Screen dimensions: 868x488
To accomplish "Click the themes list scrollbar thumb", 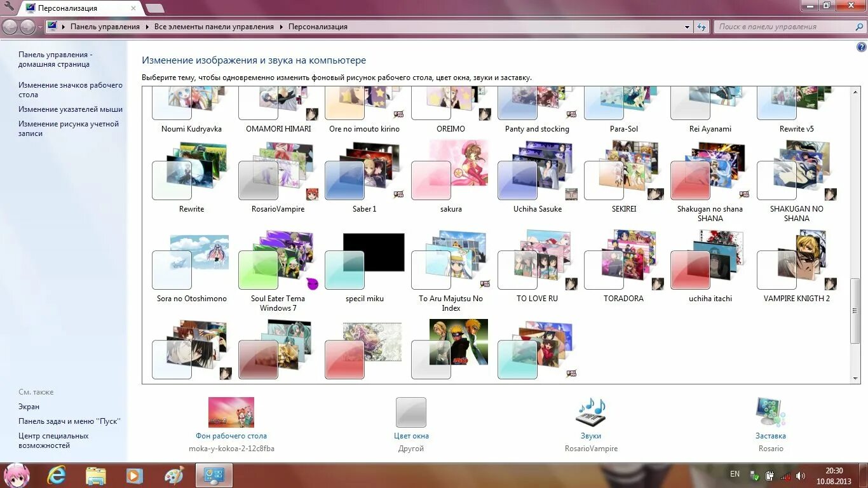I will [x=855, y=311].
